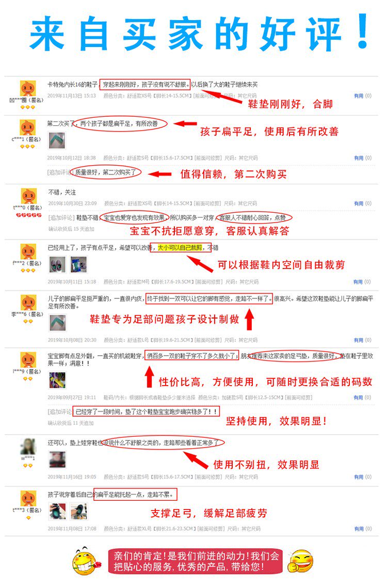Click the avatar of reviewer c***1
The width and height of the screenshot is (387, 588).
click(28, 128)
